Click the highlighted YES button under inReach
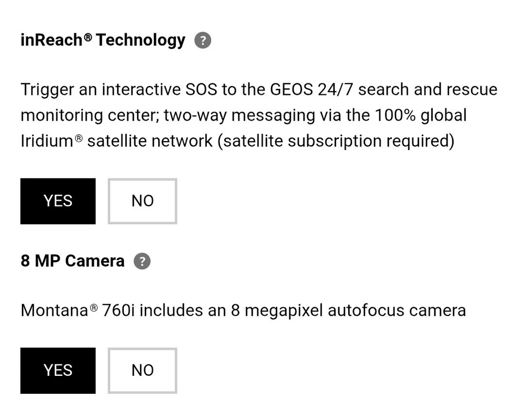Viewport: 524px width, 420px height. (x=58, y=201)
